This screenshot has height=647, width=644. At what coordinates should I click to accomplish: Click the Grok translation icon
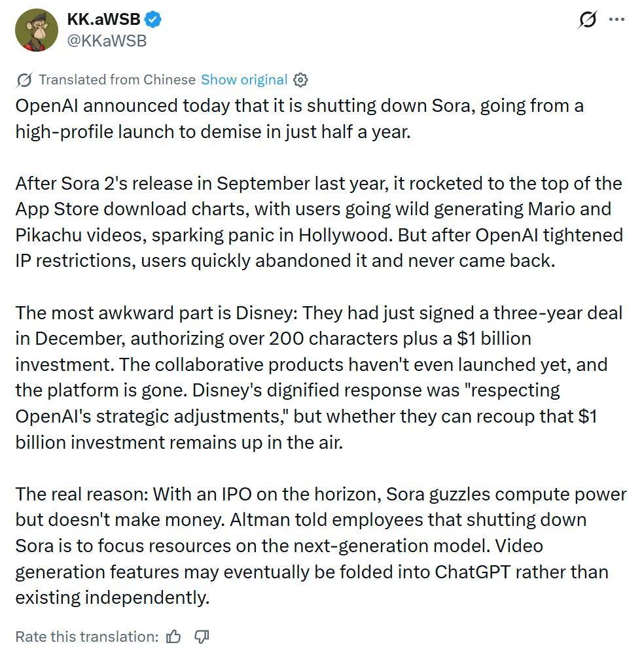(x=24, y=80)
